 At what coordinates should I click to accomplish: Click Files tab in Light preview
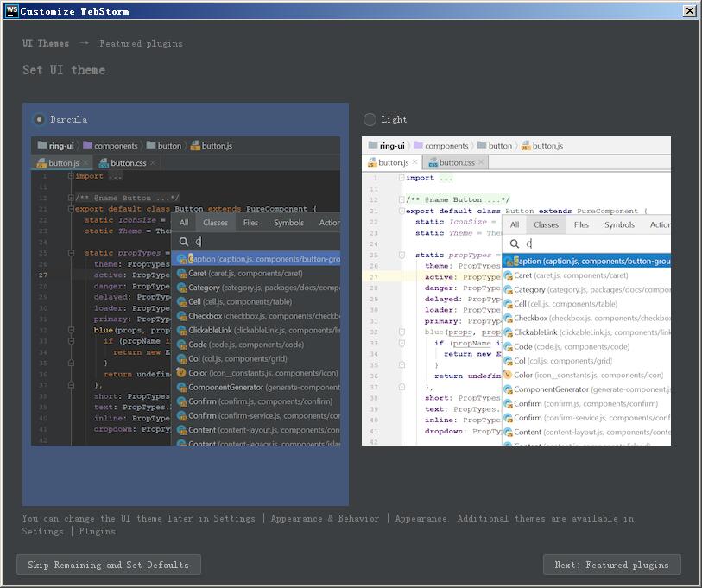tap(581, 224)
